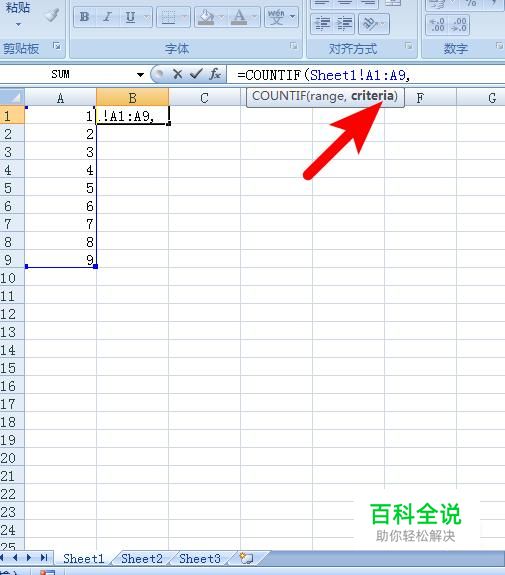Open Insert Function fx dialog
Viewport: 505px width, 575px height.
point(215,74)
